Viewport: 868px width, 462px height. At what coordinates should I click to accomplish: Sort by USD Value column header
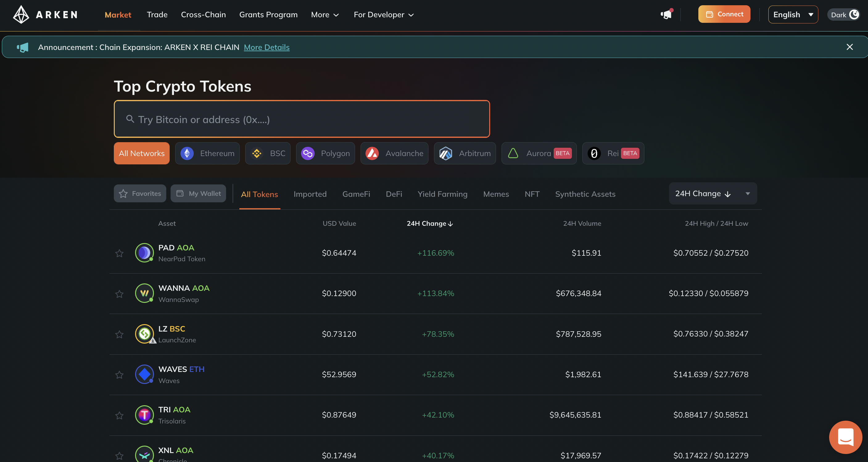pos(339,223)
